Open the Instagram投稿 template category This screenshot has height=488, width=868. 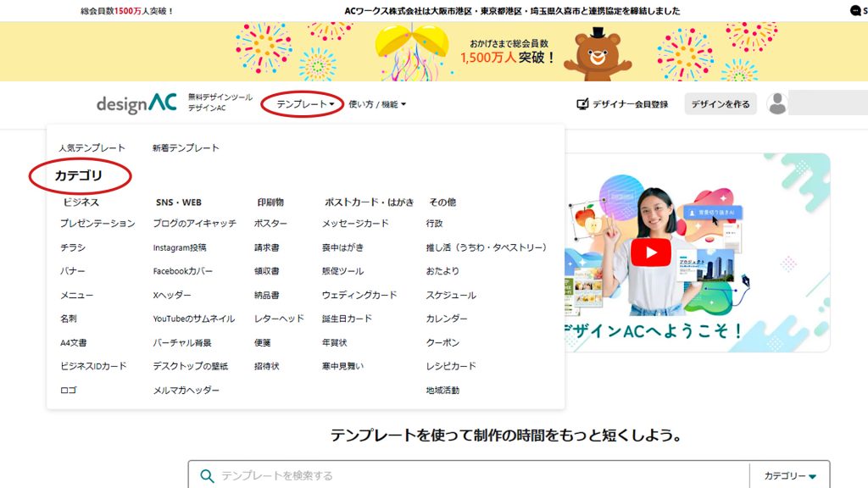[x=179, y=248]
